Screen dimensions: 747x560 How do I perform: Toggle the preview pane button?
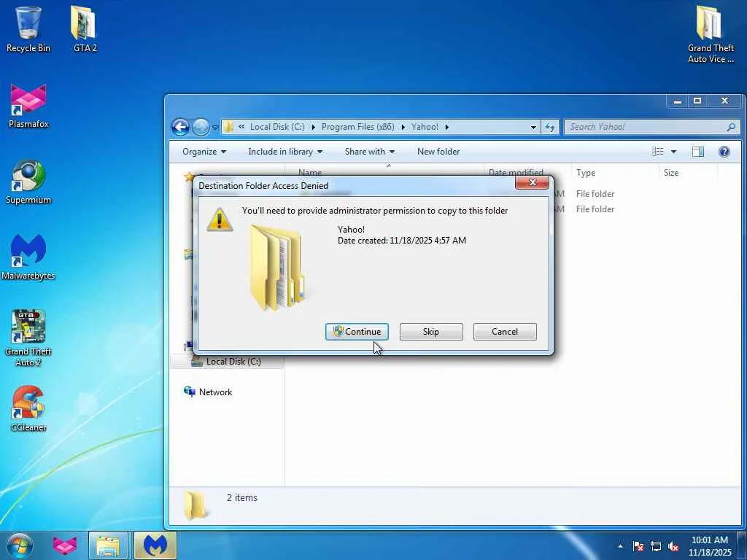[698, 152]
